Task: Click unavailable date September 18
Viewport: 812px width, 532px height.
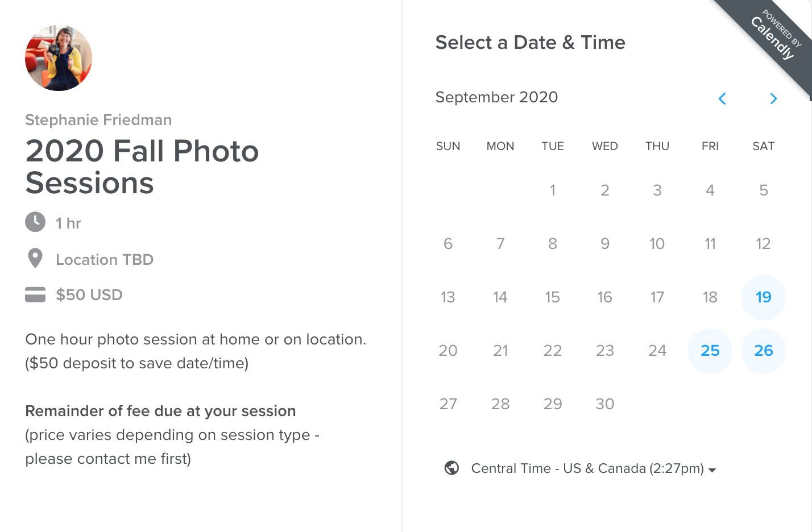Action: [710, 297]
